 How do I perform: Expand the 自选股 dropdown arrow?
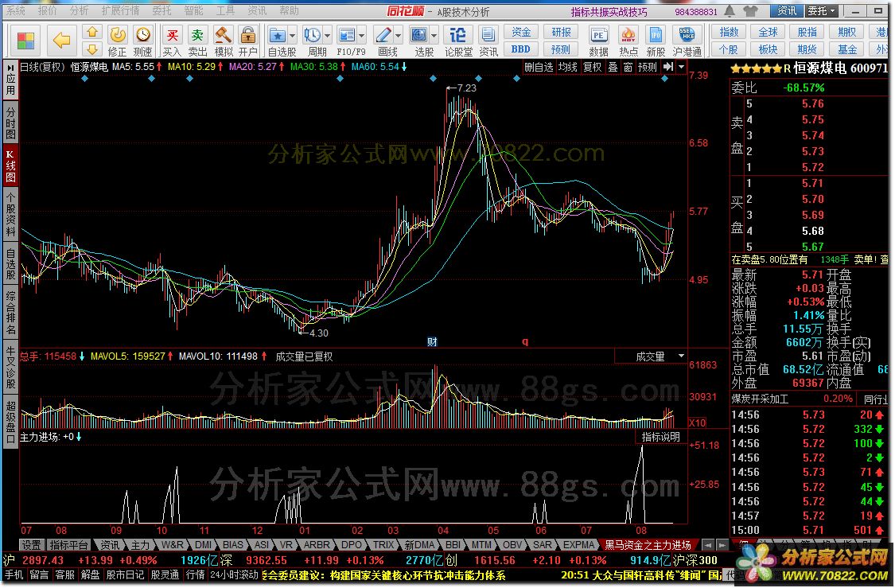coord(292,36)
